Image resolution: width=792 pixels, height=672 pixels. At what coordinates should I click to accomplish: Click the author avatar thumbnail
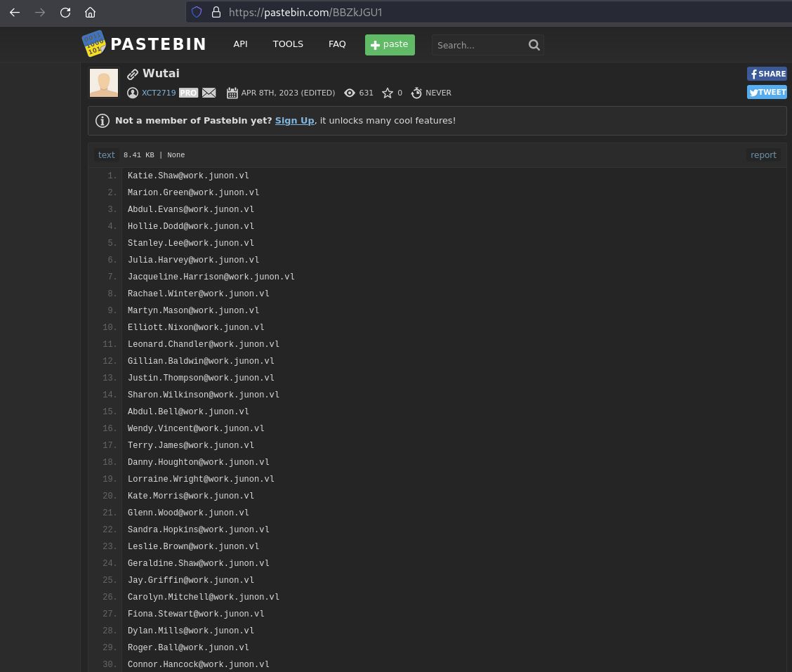[x=104, y=82]
